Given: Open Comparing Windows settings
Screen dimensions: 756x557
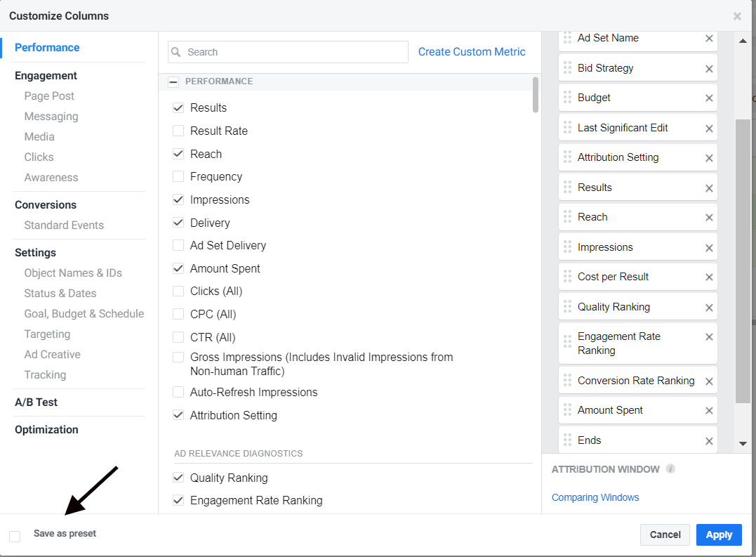Looking at the screenshot, I should [595, 497].
